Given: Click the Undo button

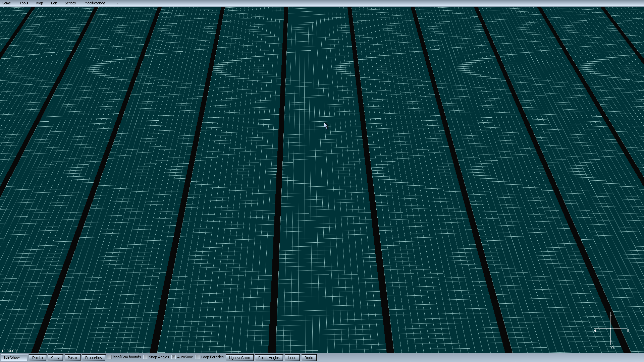Looking at the screenshot, I should [292, 358].
